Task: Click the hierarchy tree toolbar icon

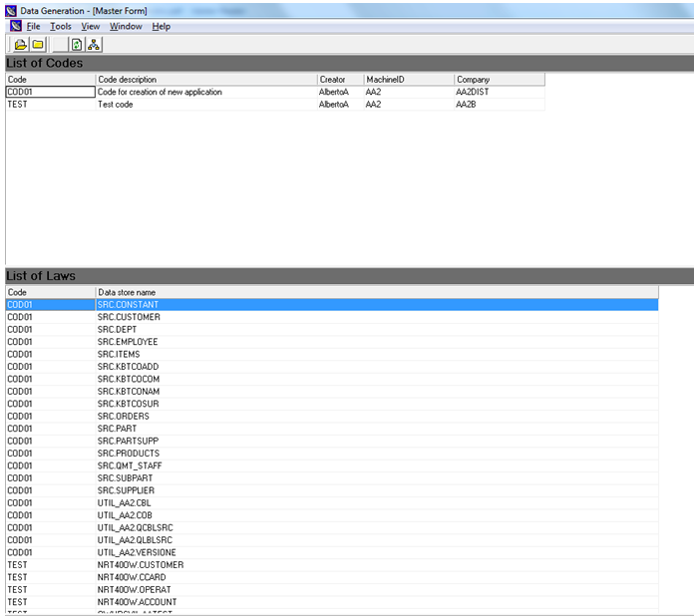Action: (94, 45)
